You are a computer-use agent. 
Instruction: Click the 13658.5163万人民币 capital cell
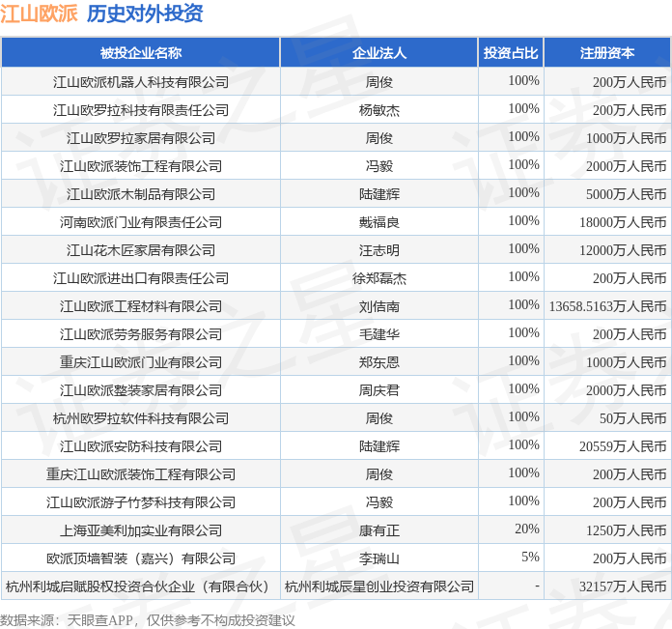(607, 306)
